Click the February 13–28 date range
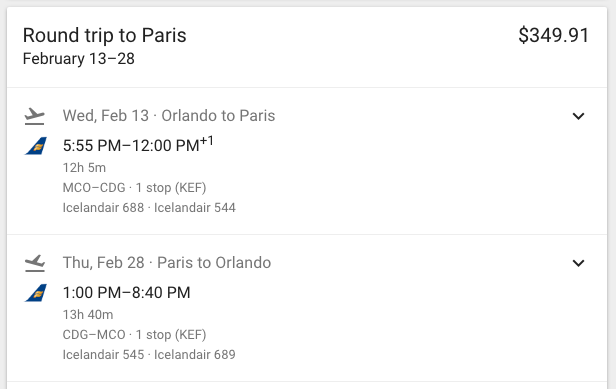 point(79,59)
